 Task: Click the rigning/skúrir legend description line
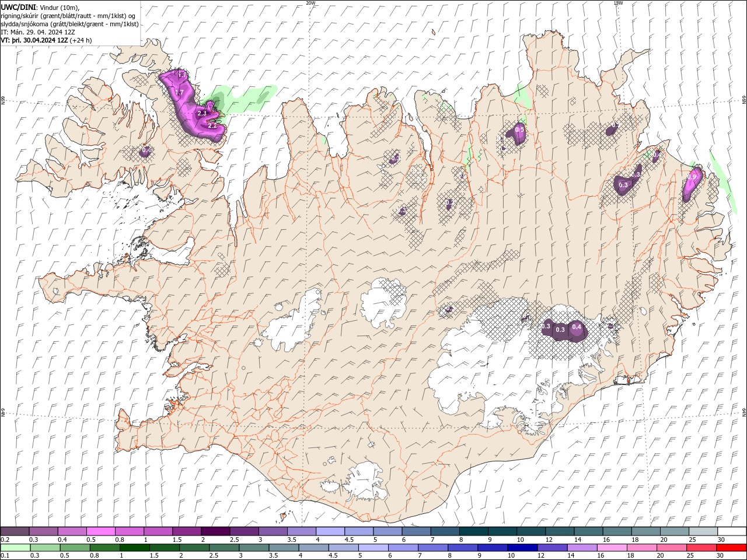pyautogui.click(x=68, y=16)
